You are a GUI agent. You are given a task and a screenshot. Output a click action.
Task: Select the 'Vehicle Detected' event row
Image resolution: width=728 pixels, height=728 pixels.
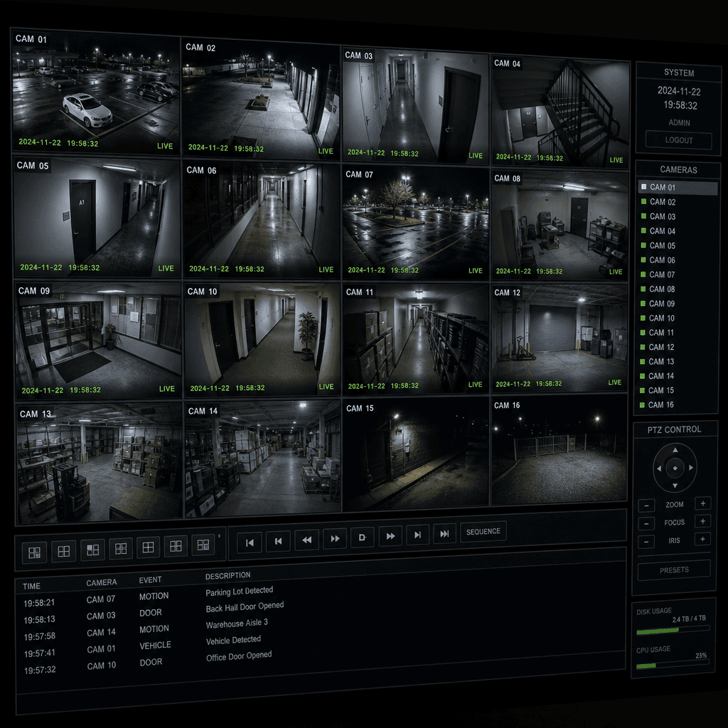coord(321,643)
